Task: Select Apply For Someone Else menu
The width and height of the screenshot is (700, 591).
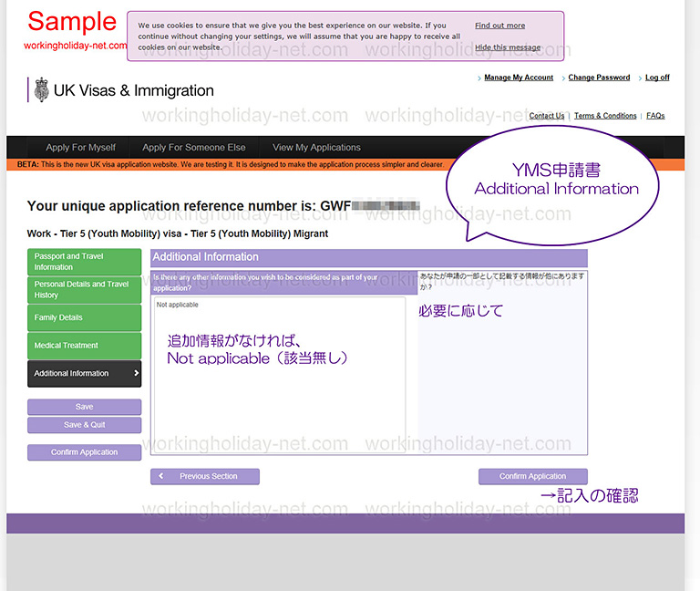Action: pyautogui.click(x=194, y=148)
